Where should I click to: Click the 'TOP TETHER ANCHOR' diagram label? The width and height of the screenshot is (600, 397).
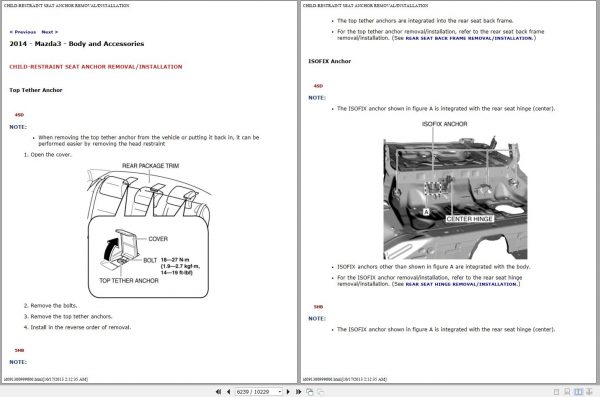(x=129, y=281)
